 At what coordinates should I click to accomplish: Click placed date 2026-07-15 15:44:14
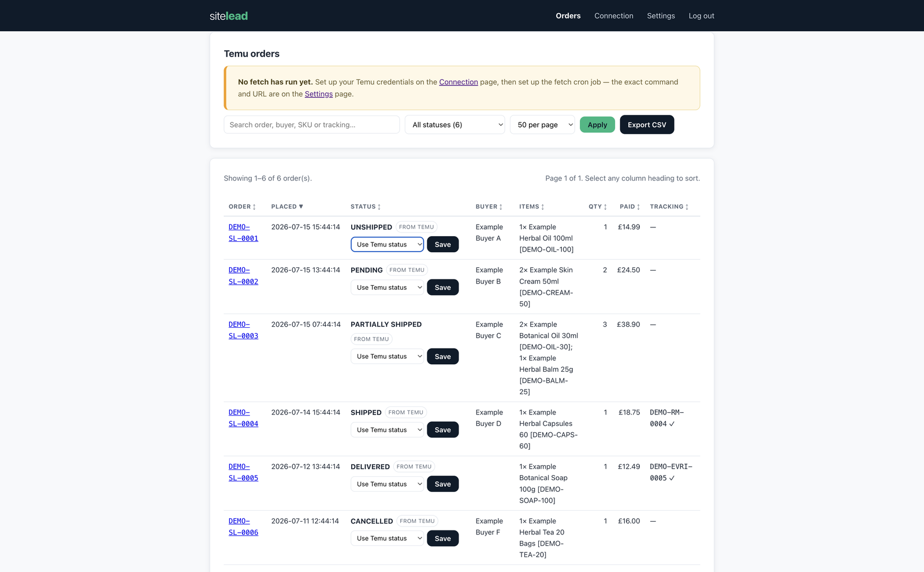click(x=305, y=227)
